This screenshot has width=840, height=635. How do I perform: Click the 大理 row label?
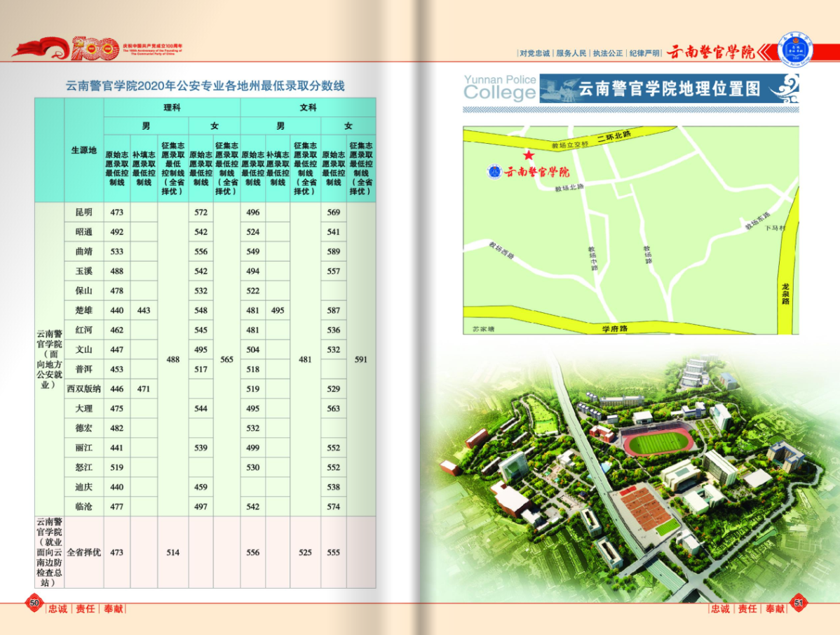[84, 408]
